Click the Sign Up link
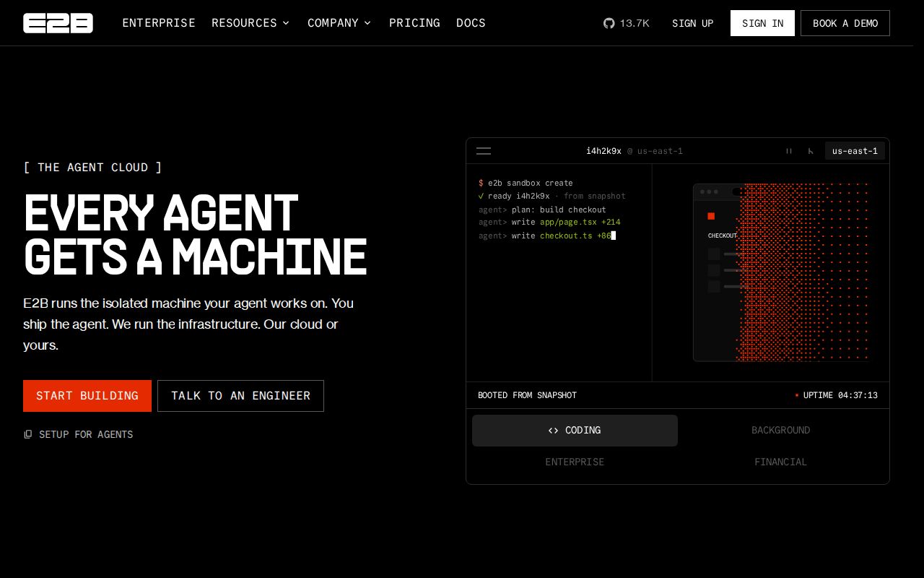 pyautogui.click(x=693, y=23)
